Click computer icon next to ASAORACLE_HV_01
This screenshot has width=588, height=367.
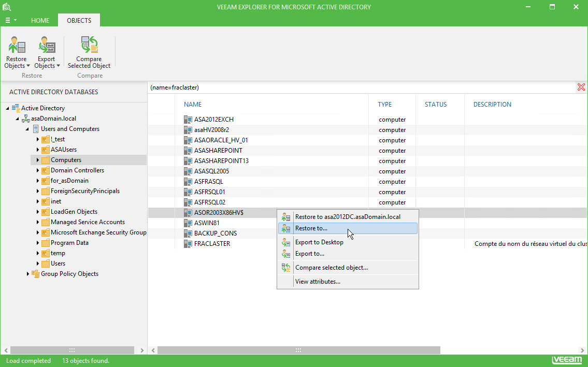point(188,140)
